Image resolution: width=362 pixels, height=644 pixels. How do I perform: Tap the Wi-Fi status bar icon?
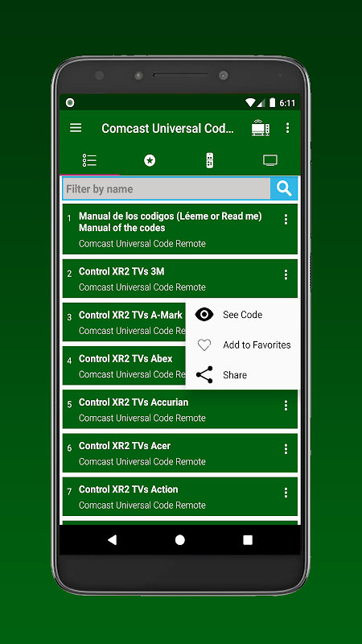coord(250,103)
